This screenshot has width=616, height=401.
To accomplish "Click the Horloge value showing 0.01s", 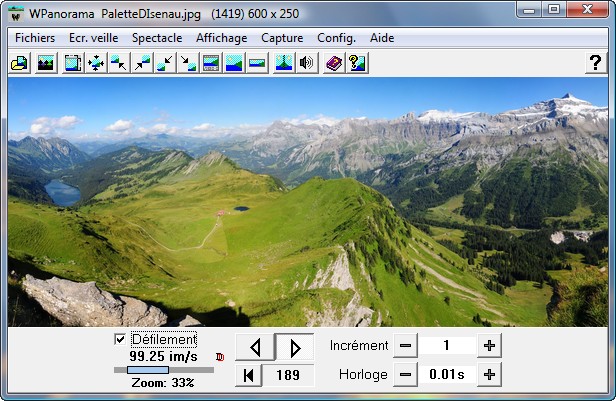I will tap(447, 375).
